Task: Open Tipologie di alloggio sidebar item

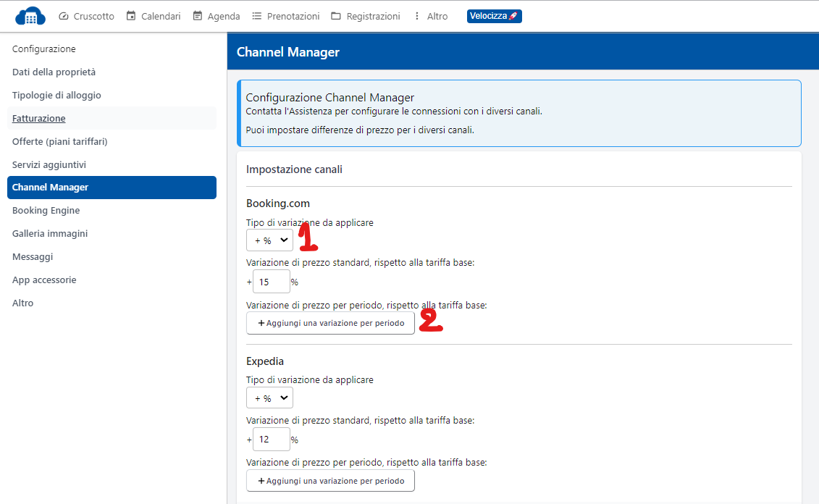Action: [x=56, y=95]
